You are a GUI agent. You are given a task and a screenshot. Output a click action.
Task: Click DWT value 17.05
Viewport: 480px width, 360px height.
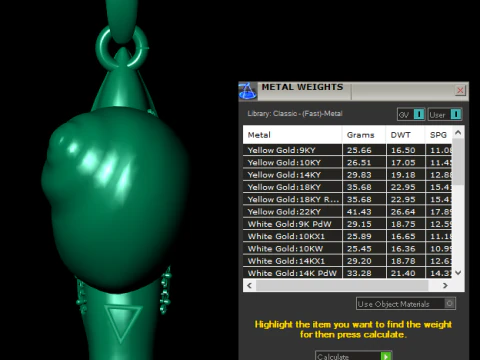(x=403, y=163)
